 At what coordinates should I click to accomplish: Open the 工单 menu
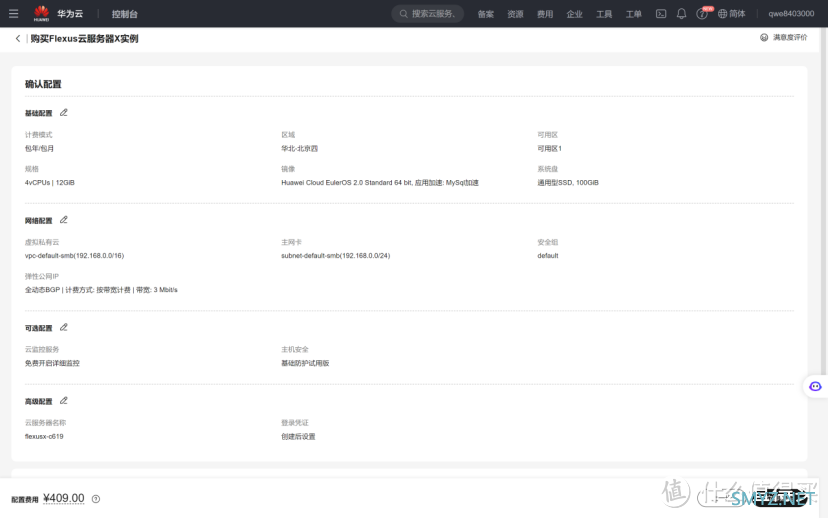[634, 14]
